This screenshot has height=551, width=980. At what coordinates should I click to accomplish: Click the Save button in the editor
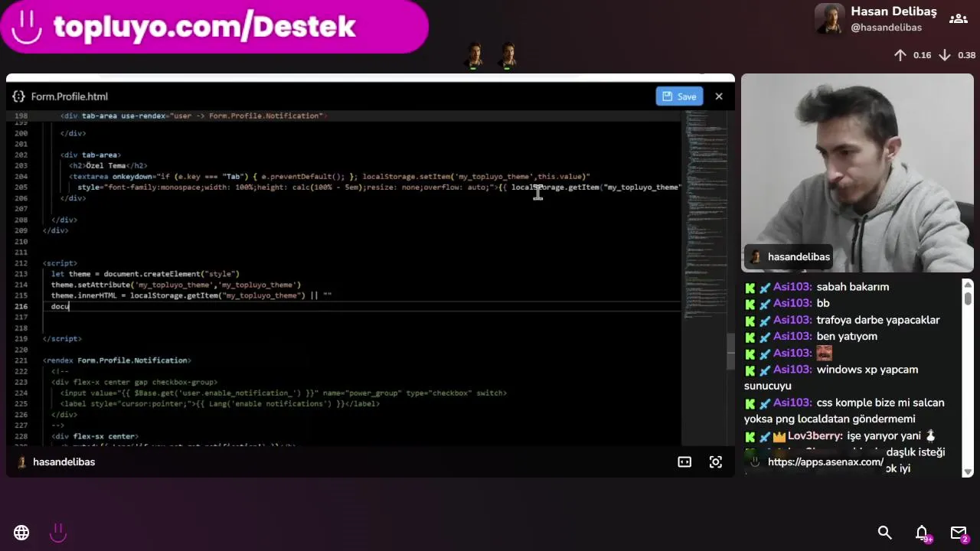point(679,96)
